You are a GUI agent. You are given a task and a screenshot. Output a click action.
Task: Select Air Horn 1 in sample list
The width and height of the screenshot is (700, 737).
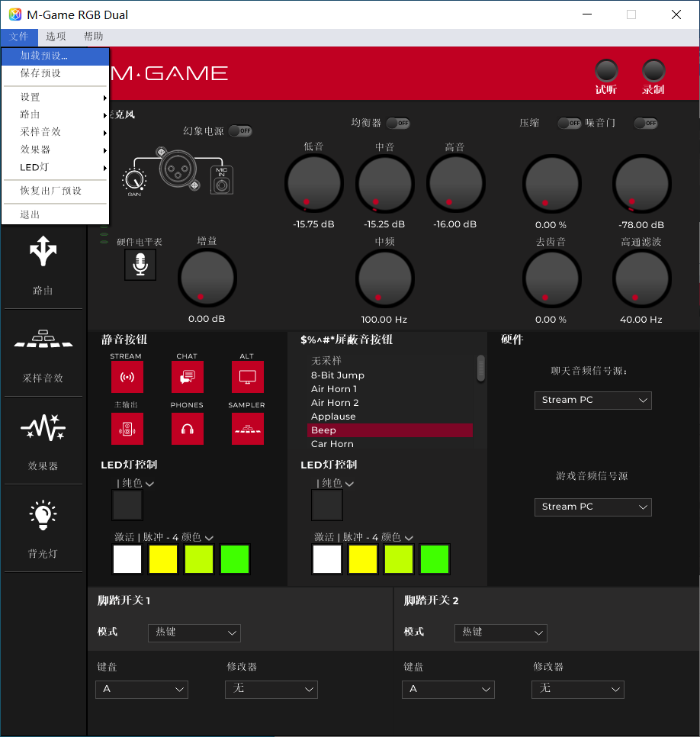pos(390,389)
